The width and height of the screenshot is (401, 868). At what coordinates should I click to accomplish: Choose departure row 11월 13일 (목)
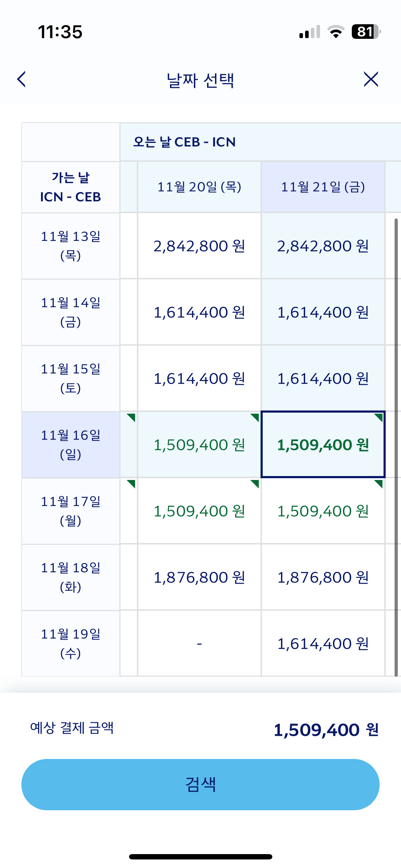(x=71, y=246)
